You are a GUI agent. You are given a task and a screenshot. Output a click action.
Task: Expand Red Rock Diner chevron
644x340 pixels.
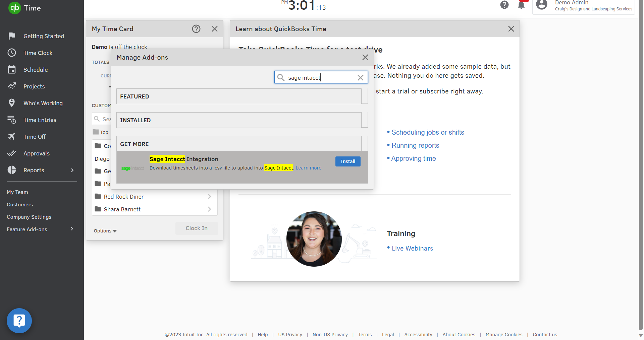pyautogui.click(x=209, y=197)
